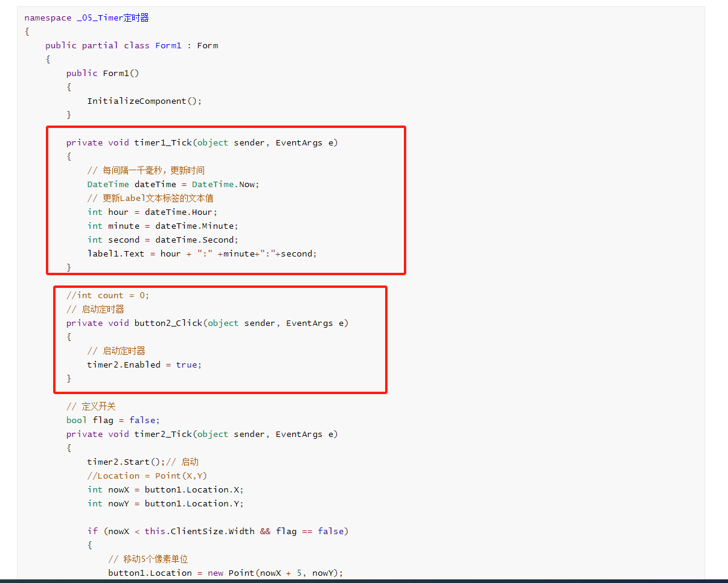The width and height of the screenshot is (728, 583).
Task: Click the bool flag = false line
Action: pos(113,420)
